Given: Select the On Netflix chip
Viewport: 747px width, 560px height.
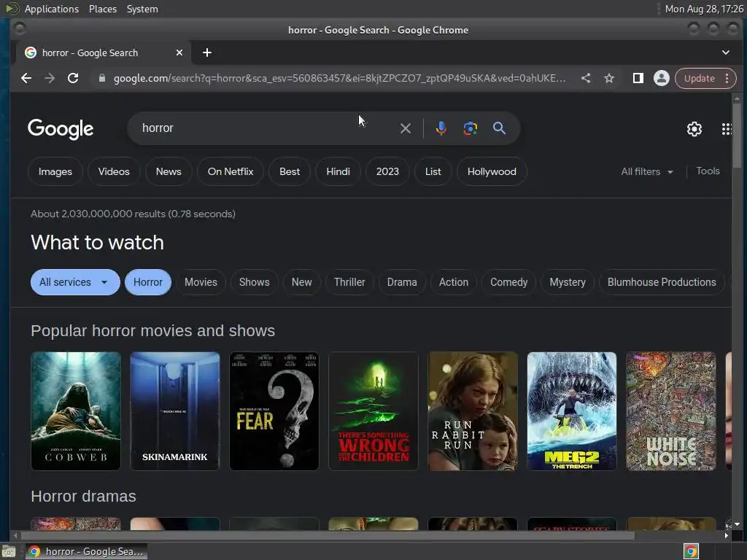Looking at the screenshot, I should 231,171.
